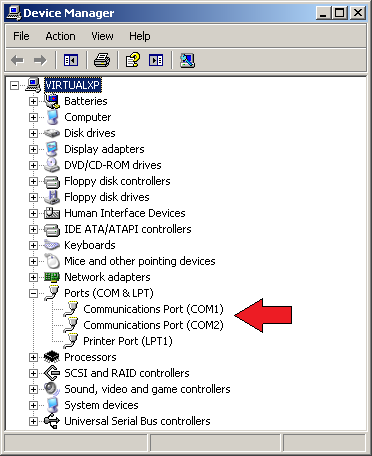Click the System devices icon
This screenshot has height=456, width=372.
(x=52, y=405)
